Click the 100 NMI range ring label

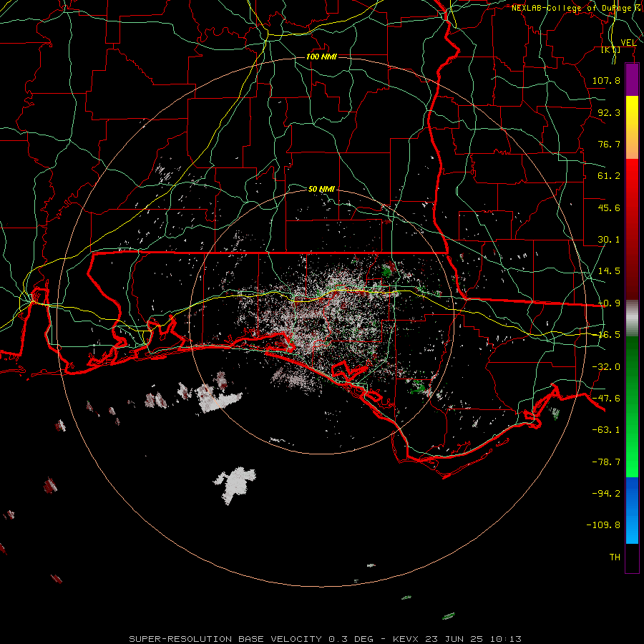pos(321,57)
